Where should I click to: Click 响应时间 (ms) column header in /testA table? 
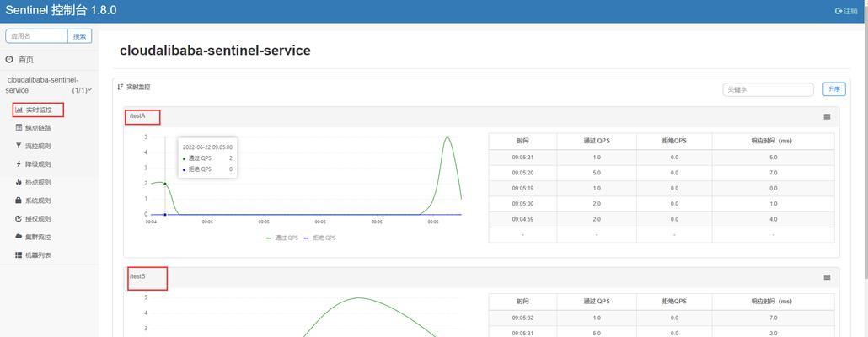774,141
